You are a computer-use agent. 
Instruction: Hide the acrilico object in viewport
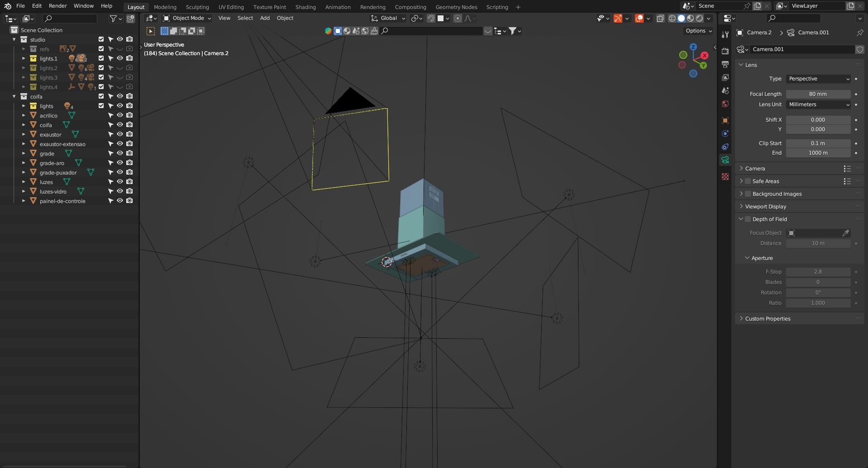click(120, 115)
